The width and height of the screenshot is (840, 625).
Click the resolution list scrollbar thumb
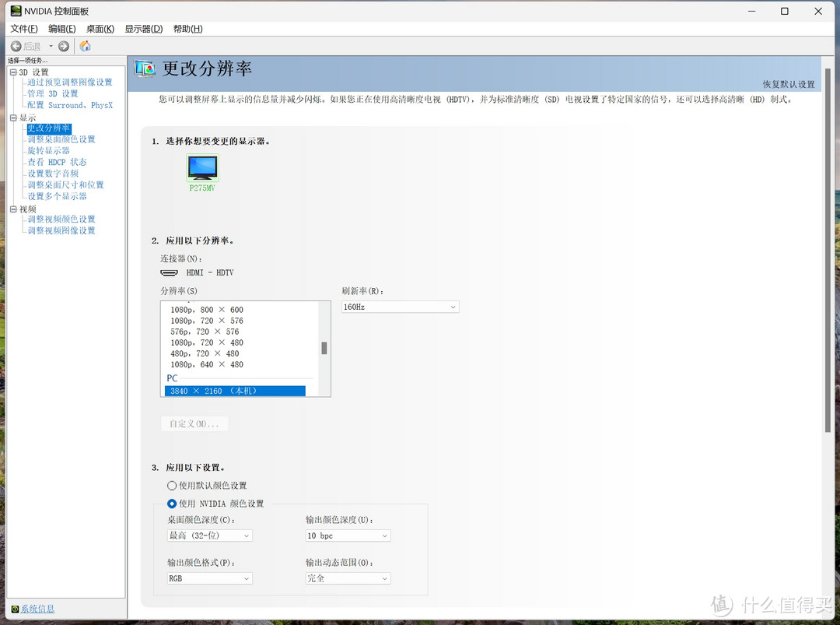click(324, 349)
